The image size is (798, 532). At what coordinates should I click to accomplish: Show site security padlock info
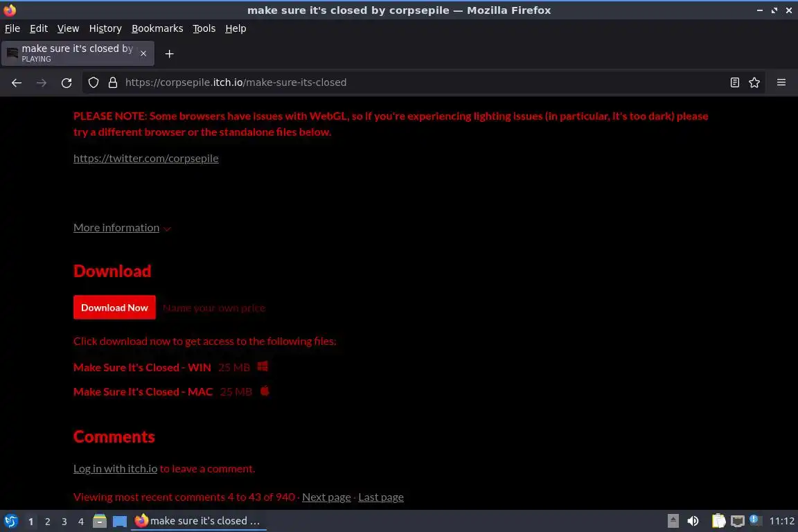[112, 82]
